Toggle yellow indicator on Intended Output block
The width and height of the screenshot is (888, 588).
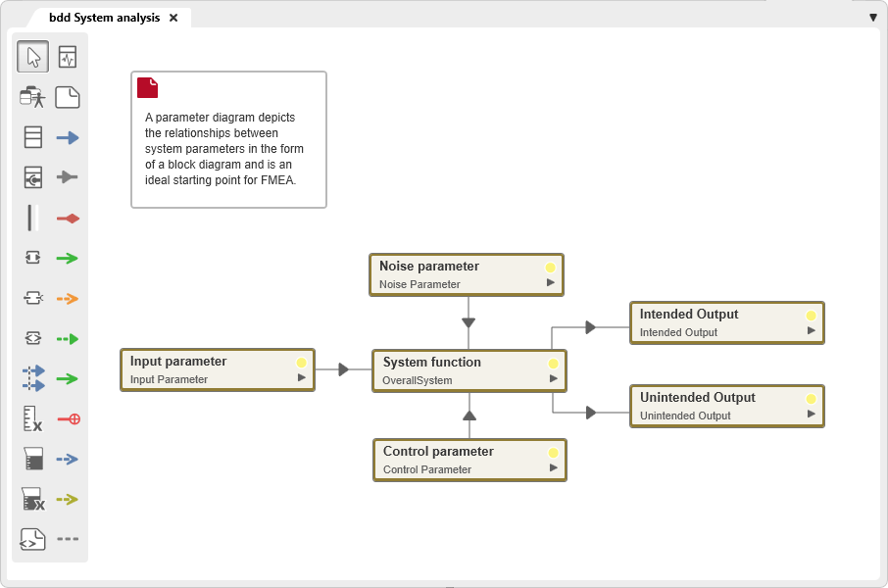[x=811, y=316]
